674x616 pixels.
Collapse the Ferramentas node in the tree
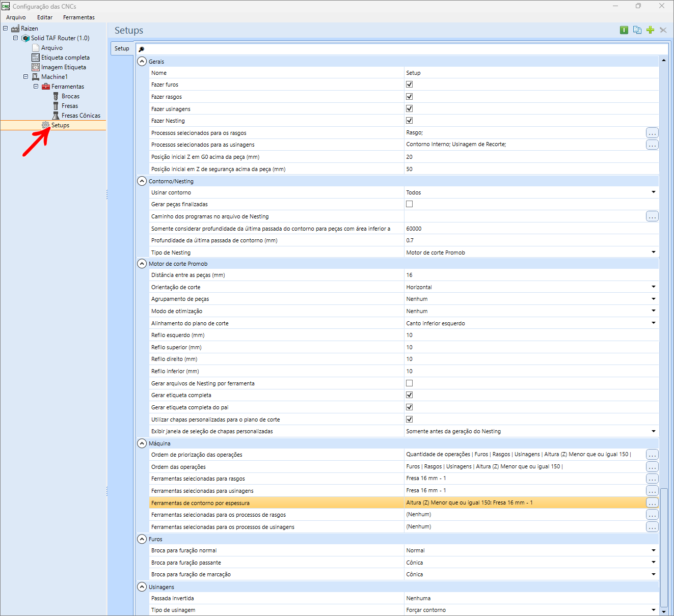(36, 87)
